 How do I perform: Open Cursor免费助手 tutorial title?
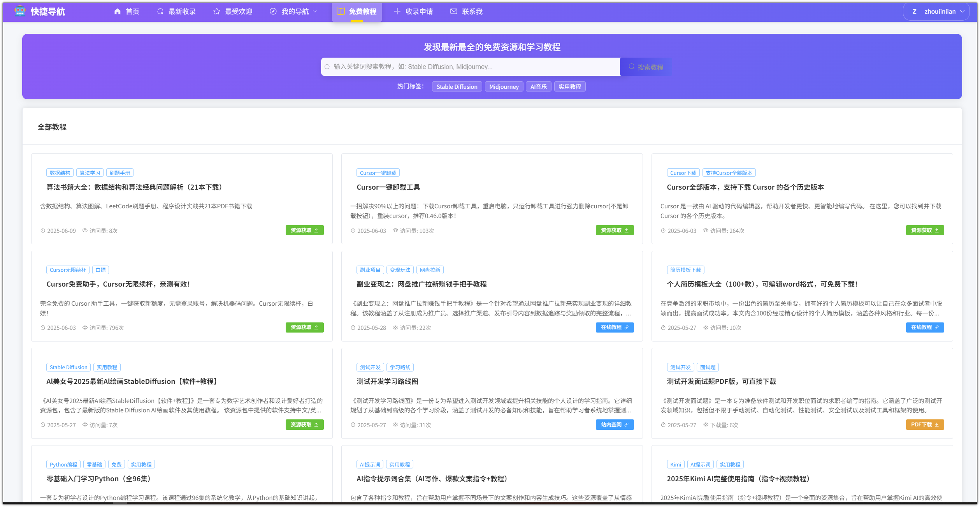point(118,284)
